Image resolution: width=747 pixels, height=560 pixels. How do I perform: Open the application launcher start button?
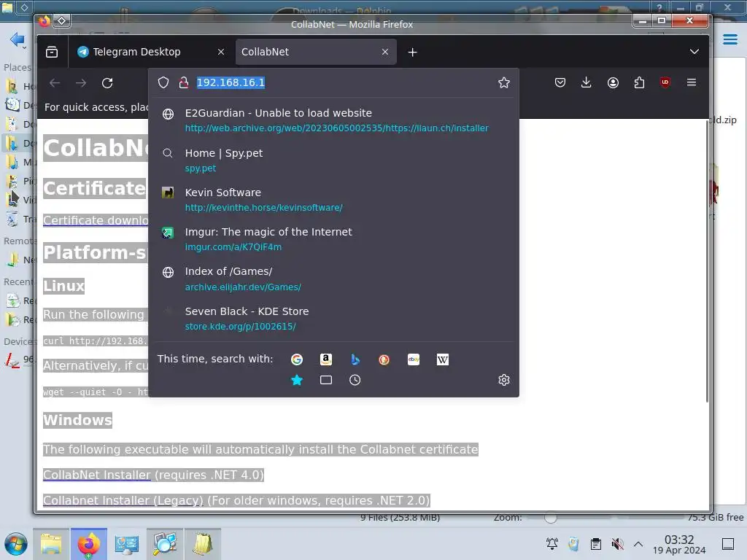pyautogui.click(x=16, y=544)
